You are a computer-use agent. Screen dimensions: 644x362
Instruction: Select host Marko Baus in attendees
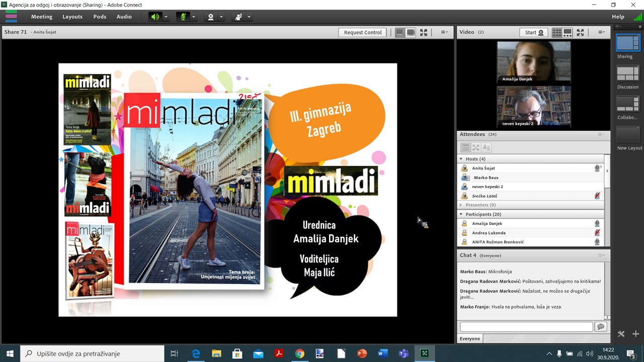531,177
